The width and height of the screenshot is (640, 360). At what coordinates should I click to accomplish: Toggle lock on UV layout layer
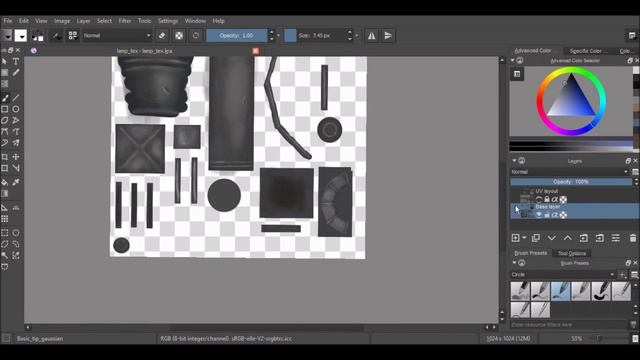[x=547, y=199]
